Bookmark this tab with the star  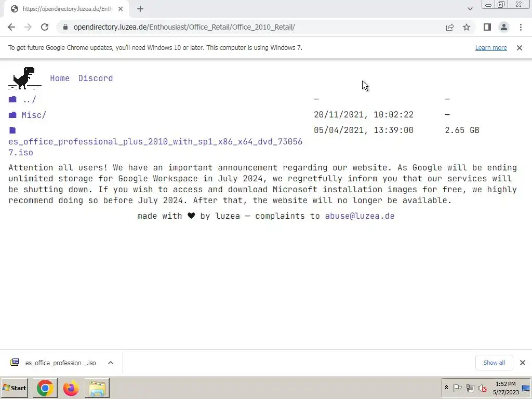pyautogui.click(x=467, y=27)
